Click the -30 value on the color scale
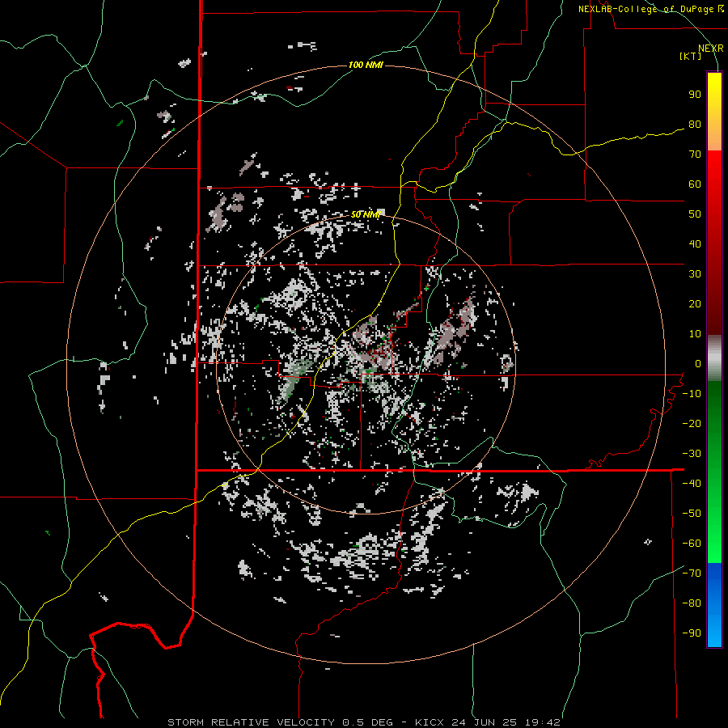This screenshot has height=728, width=728. click(692, 454)
